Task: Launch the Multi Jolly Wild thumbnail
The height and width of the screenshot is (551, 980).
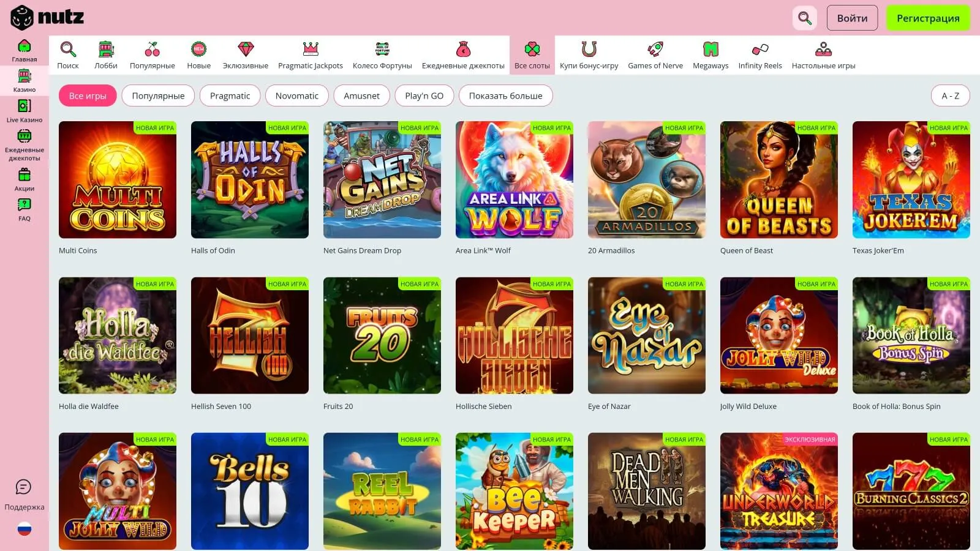Action: click(x=118, y=491)
